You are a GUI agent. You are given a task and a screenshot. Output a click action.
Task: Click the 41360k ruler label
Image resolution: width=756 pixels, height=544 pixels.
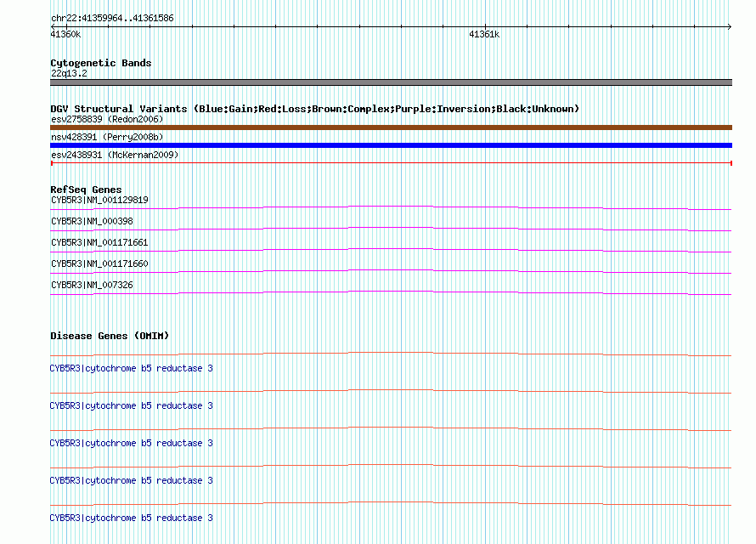coord(65,35)
